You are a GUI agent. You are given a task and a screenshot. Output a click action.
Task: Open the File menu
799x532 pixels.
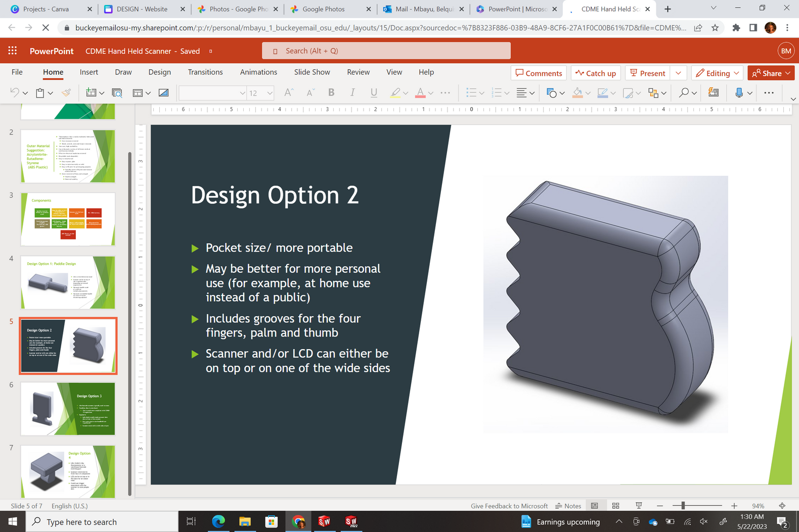pyautogui.click(x=17, y=72)
